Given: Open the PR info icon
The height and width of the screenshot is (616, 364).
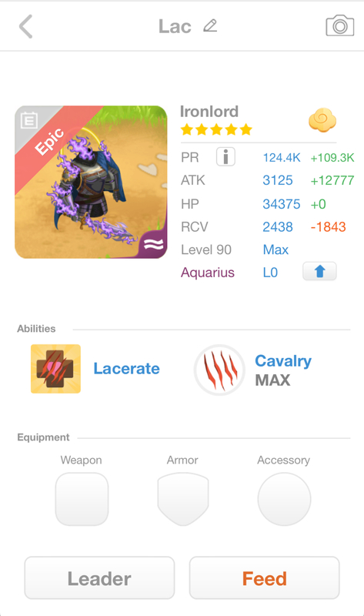Looking at the screenshot, I should click(225, 157).
